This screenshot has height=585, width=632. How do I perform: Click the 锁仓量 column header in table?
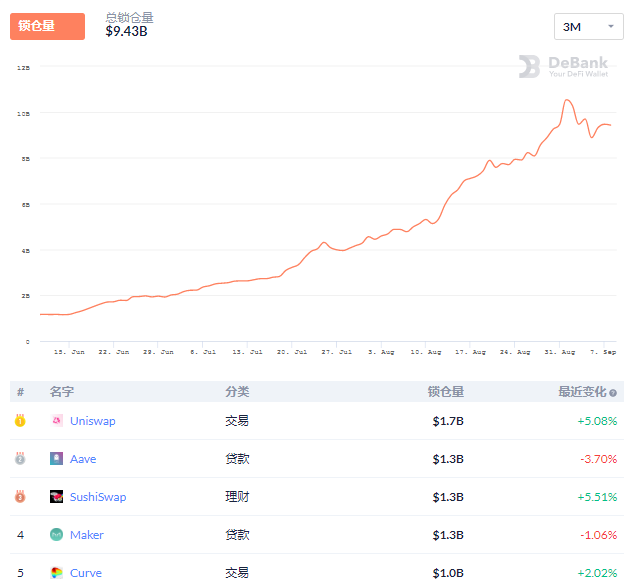pyautogui.click(x=446, y=391)
